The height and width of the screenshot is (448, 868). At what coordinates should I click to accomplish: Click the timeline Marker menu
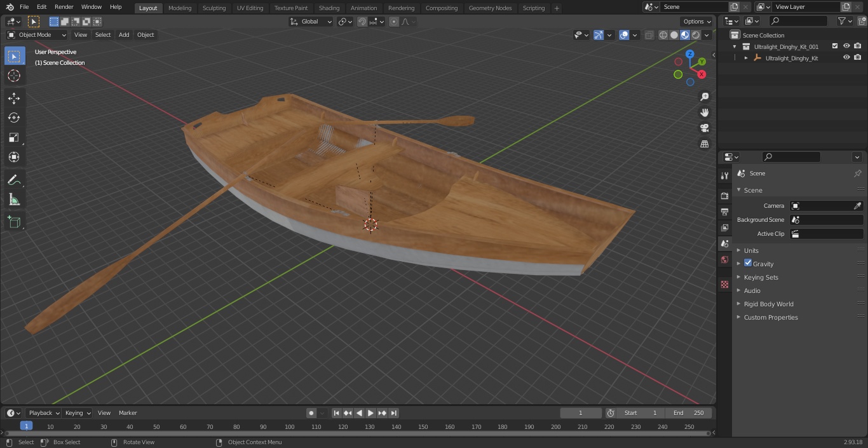(x=128, y=413)
